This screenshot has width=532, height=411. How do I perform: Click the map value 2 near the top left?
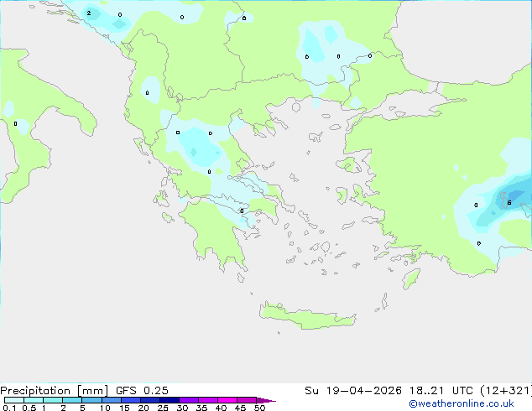[x=89, y=13]
